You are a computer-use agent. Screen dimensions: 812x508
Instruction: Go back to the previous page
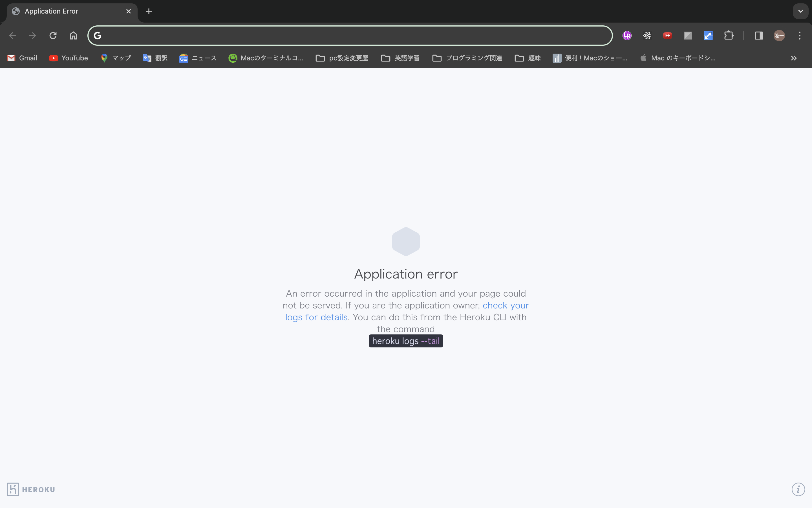[12, 36]
